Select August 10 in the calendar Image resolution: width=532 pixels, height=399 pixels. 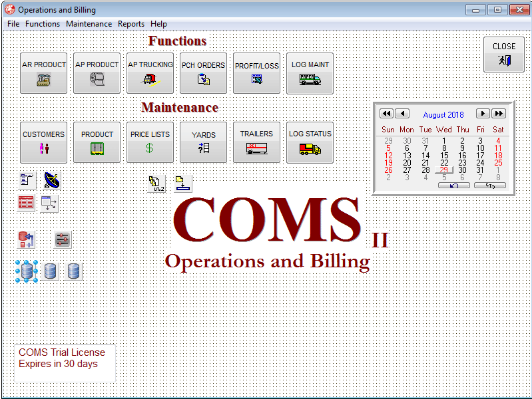click(480, 148)
